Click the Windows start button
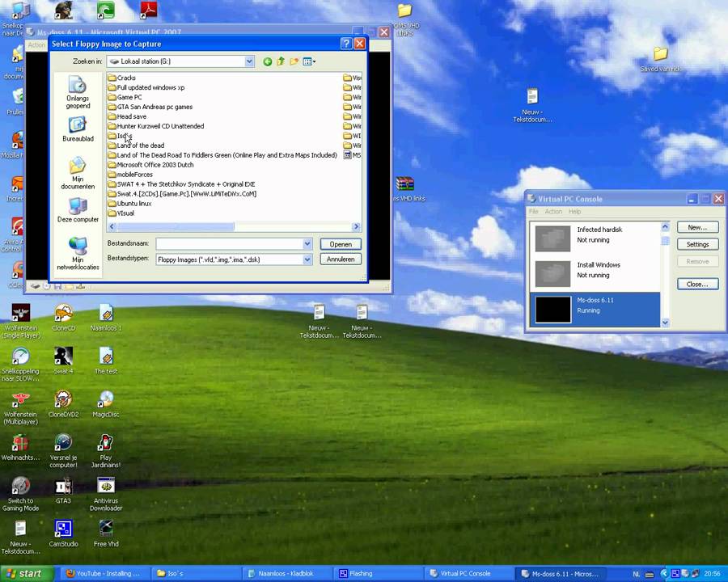Viewport: 728px width, 582px height. [27, 574]
